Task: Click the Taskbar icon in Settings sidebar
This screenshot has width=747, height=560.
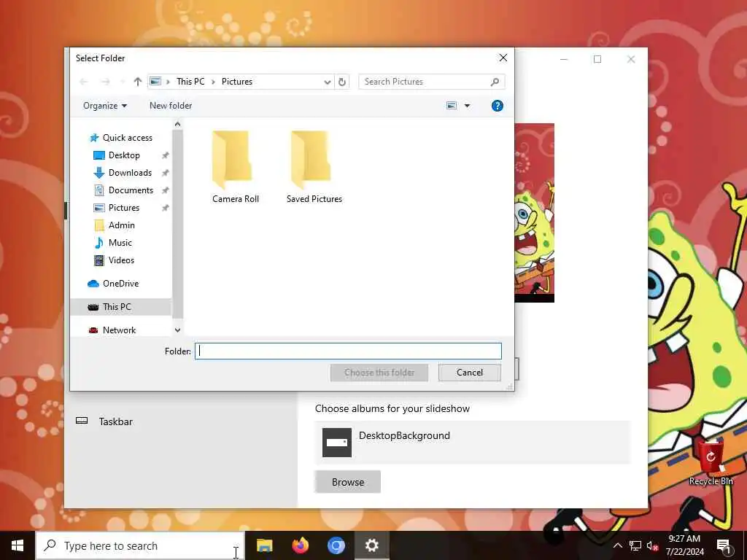Action: [x=82, y=421]
